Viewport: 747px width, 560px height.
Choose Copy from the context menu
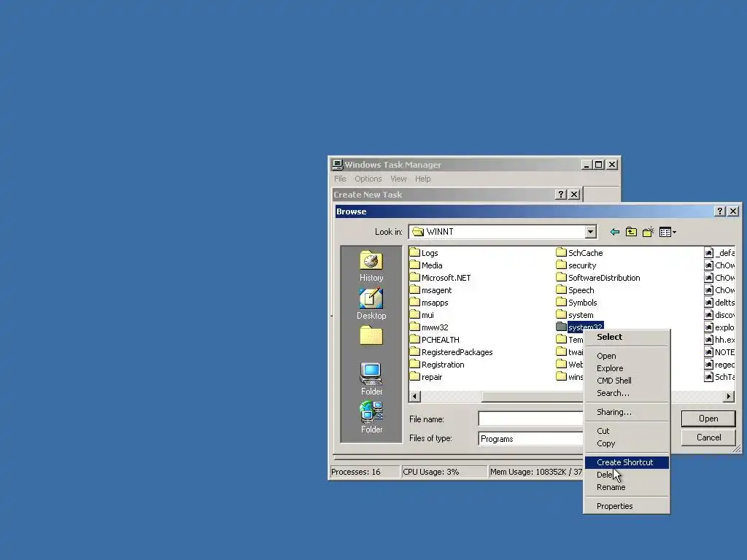(627, 443)
